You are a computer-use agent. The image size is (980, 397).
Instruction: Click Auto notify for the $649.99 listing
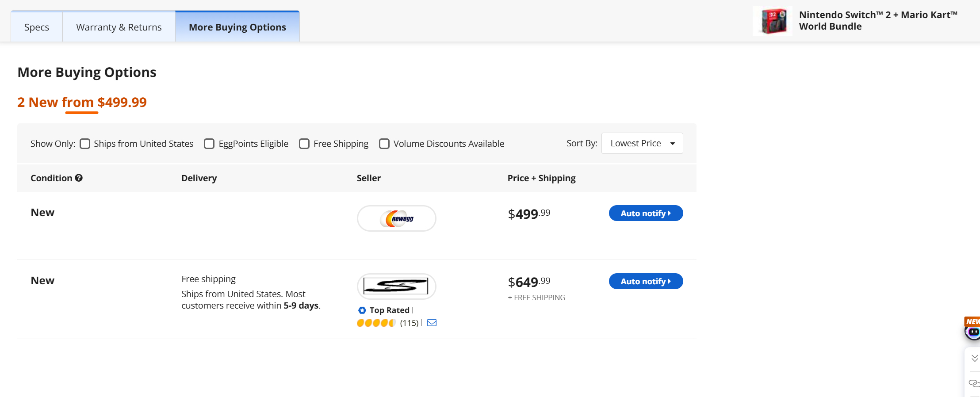pyautogui.click(x=645, y=281)
